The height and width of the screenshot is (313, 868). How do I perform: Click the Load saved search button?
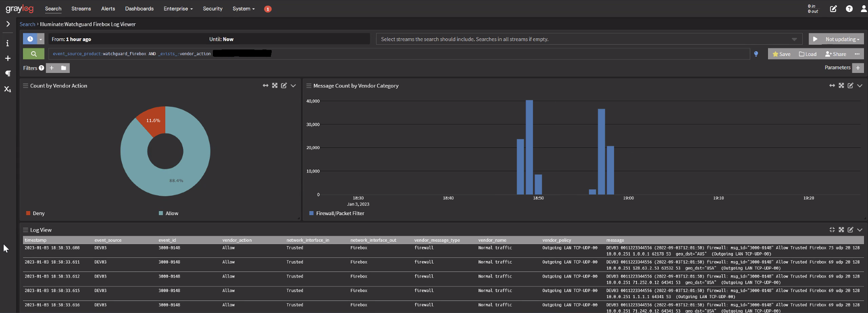(x=808, y=54)
